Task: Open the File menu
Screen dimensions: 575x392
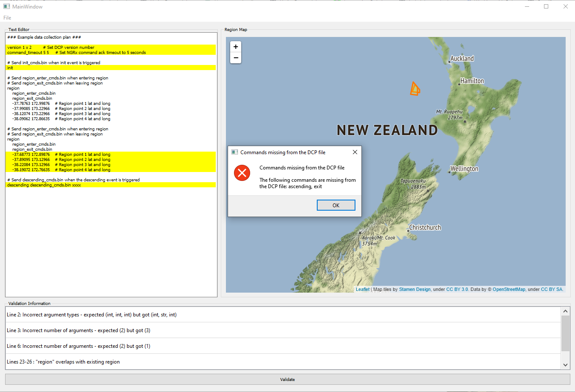Action: (x=7, y=18)
